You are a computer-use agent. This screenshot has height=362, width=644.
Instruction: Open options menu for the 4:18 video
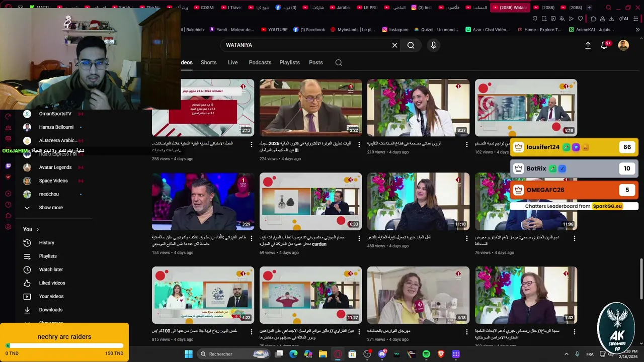[467, 332]
